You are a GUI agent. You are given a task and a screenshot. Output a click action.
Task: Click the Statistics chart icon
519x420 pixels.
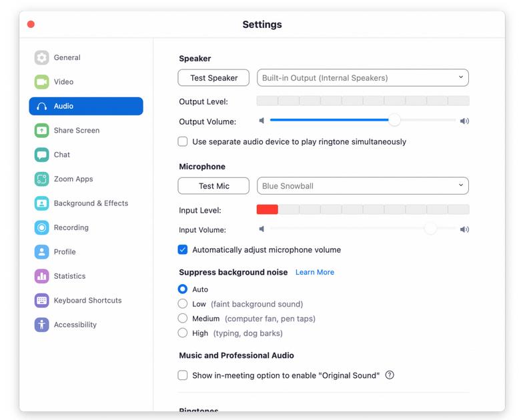pos(42,276)
